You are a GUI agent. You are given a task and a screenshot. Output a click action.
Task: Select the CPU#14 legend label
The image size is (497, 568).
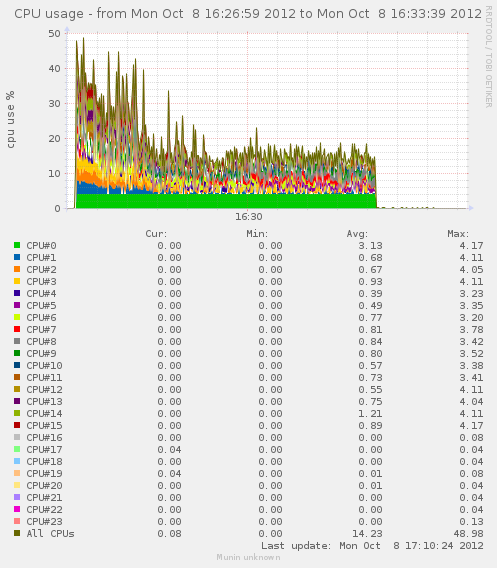click(x=44, y=413)
